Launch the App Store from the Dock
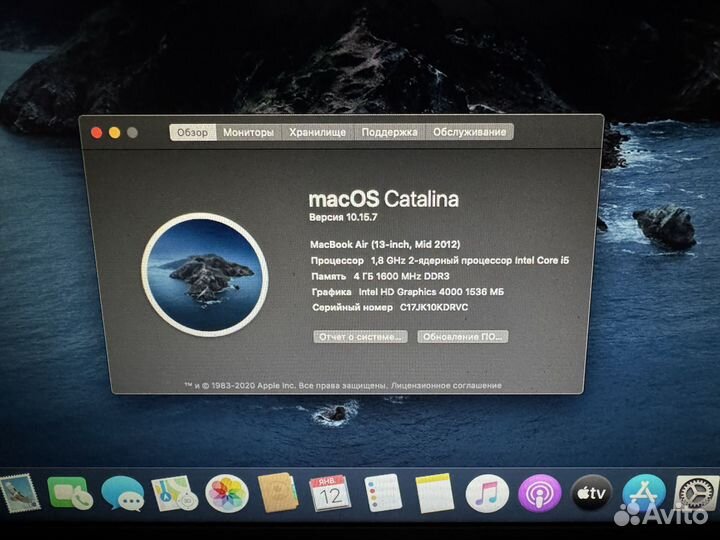The width and height of the screenshot is (720, 540). pyautogui.click(x=645, y=494)
